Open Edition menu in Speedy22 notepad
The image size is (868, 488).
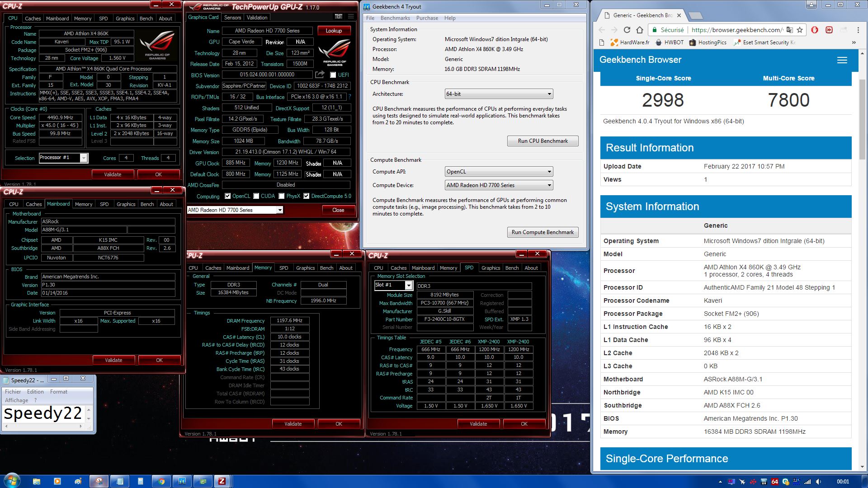[35, 392]
